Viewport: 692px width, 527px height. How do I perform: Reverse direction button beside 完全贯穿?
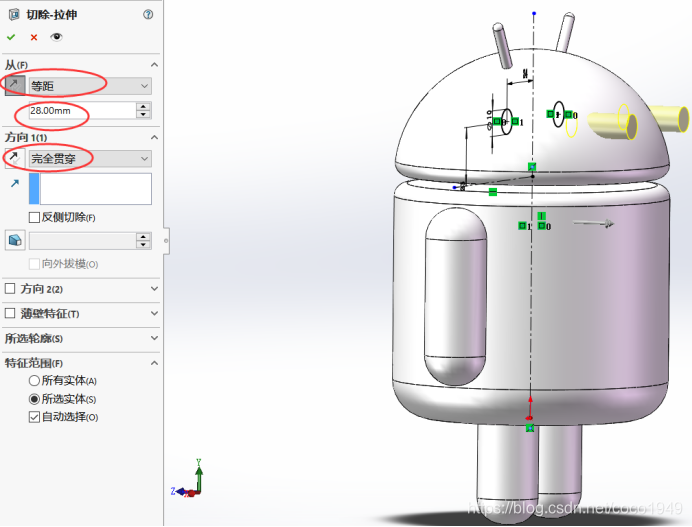15,158
